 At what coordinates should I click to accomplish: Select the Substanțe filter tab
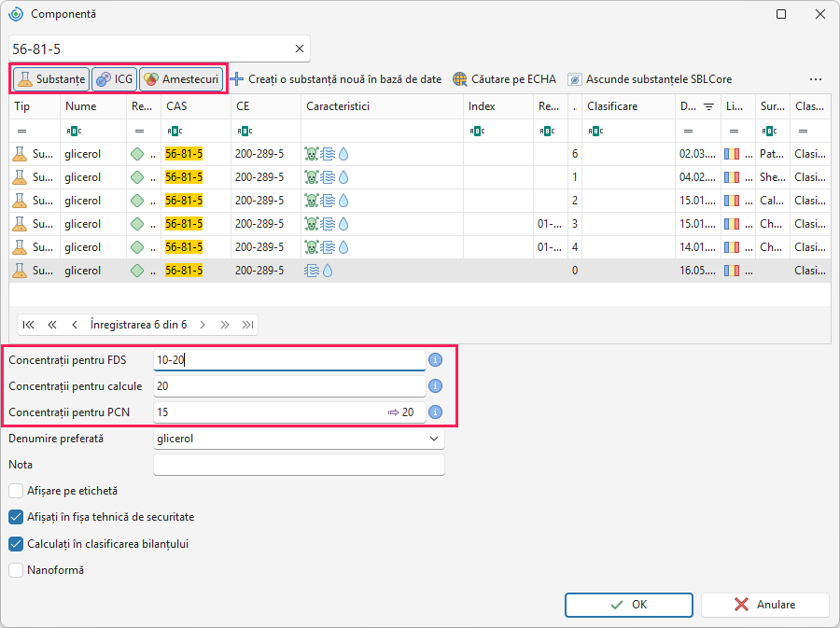pyautogui.click(x=51, y=79)
